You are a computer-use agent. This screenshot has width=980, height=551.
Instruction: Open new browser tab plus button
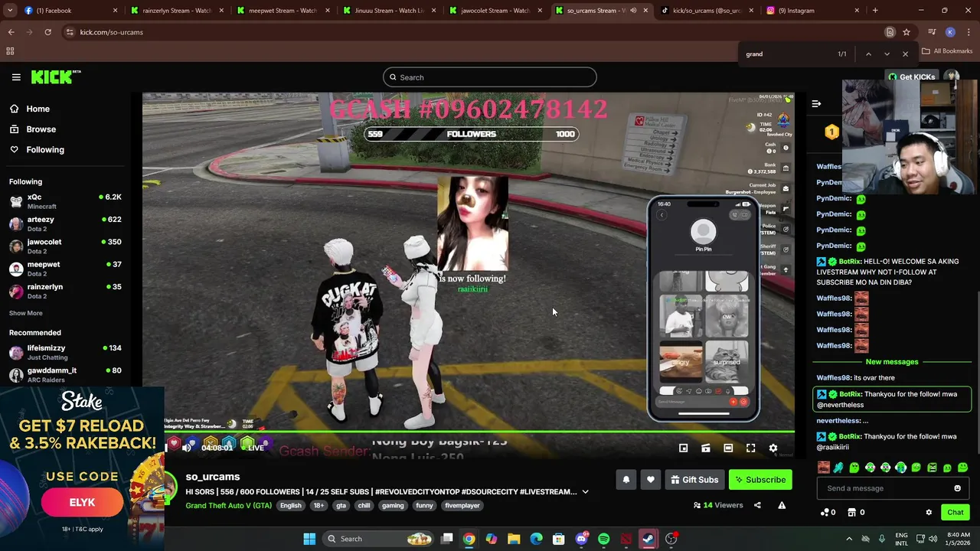(875, 11)
